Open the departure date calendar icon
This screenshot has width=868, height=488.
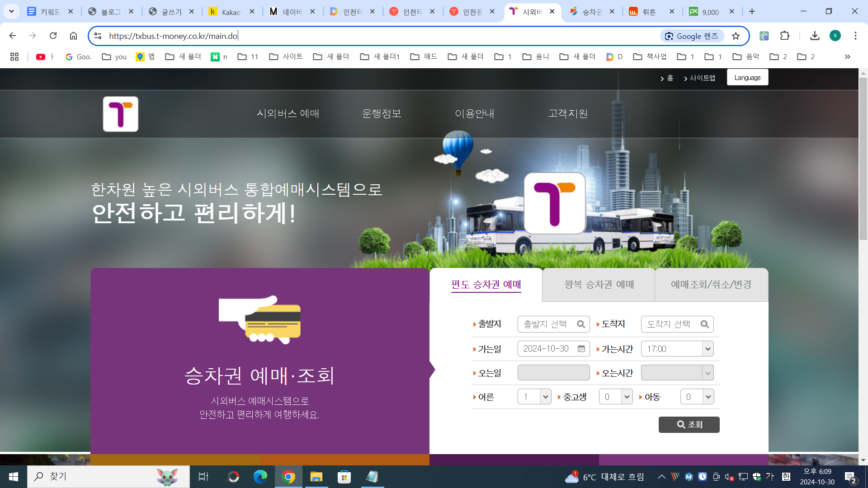(x=581, y=349)
